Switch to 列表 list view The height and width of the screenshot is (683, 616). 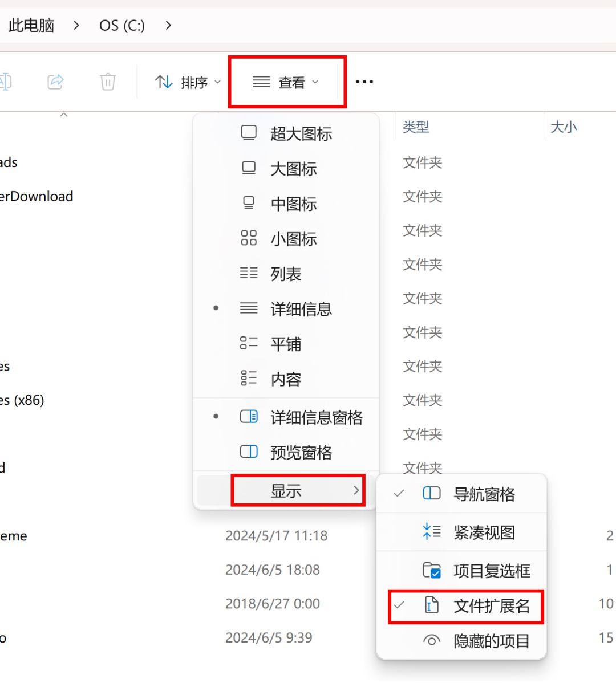pos(285,274)
